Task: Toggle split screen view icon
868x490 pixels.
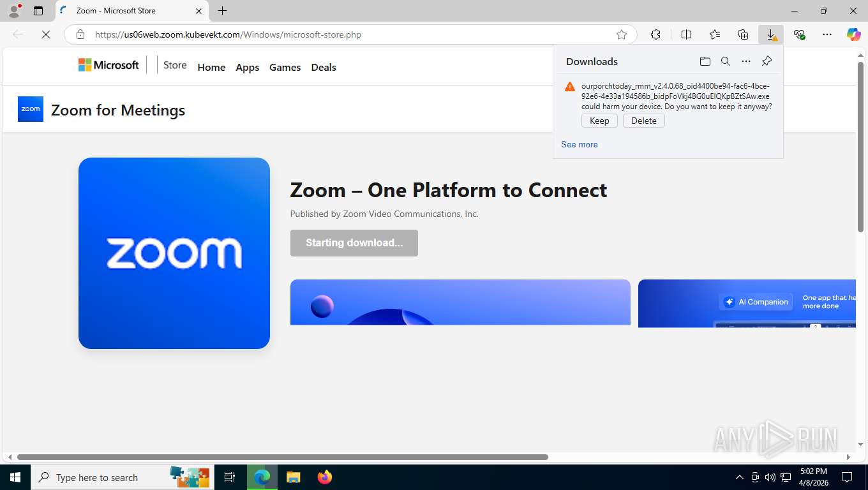Action: point(686,34)
